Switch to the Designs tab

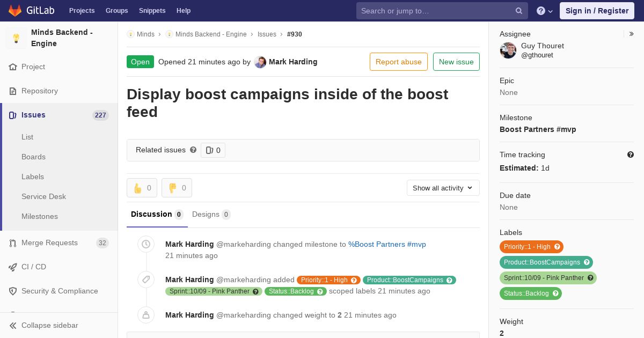[211, 214]
